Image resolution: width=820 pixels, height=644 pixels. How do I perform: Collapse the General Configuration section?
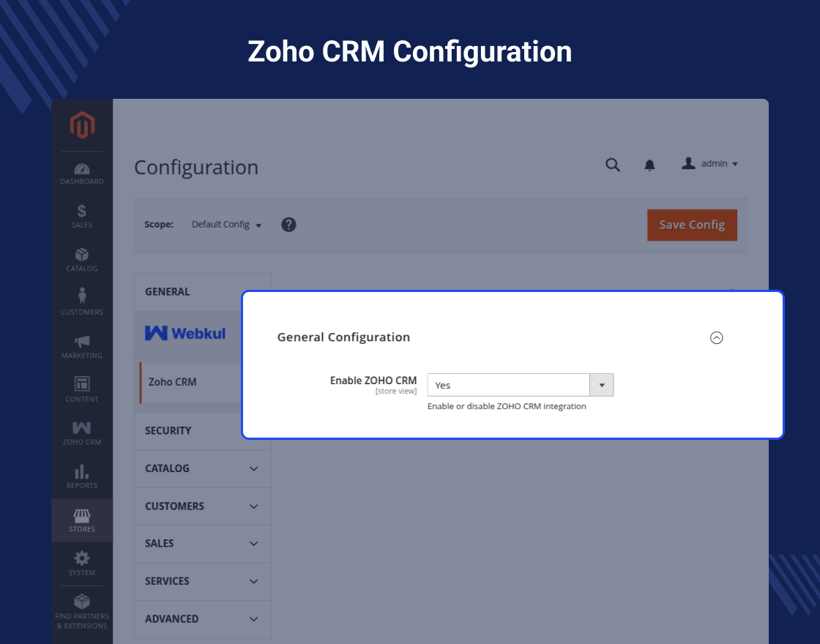click(717, 337)
